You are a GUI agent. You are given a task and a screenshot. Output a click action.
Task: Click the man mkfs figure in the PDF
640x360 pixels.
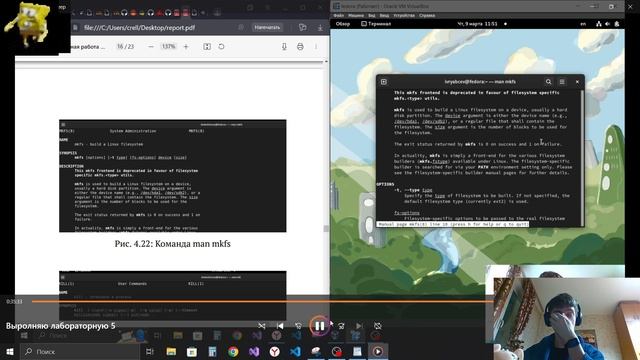[173, 176]
